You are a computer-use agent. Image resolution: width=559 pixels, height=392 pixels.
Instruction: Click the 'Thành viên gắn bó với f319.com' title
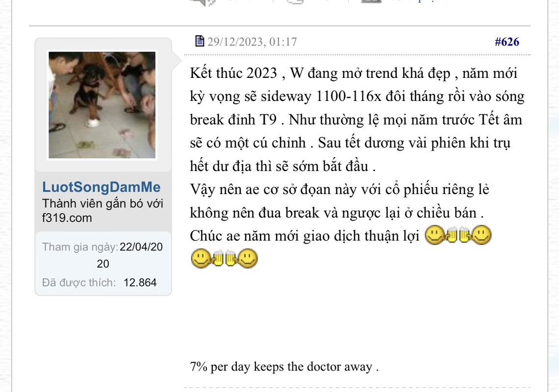[102, 211]
